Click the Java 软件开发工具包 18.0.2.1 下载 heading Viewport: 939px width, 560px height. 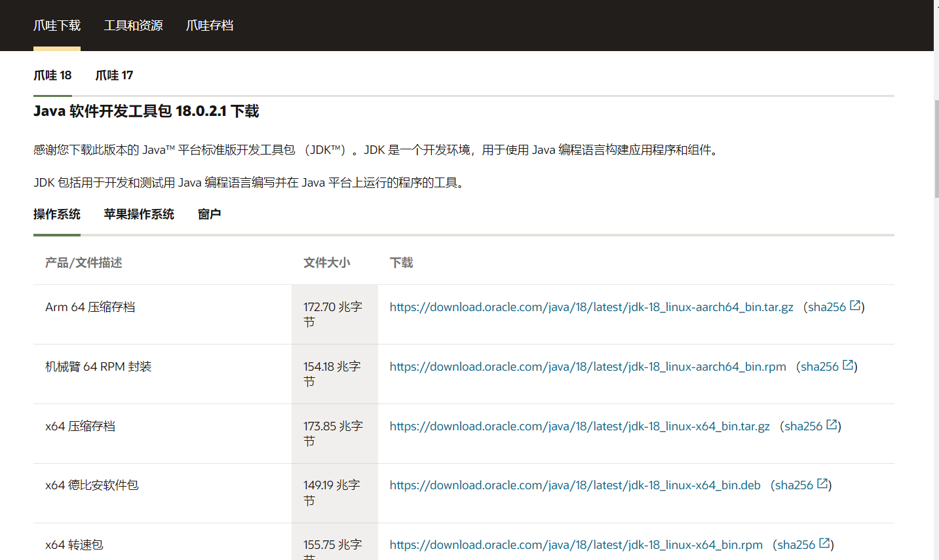[146, 111]
